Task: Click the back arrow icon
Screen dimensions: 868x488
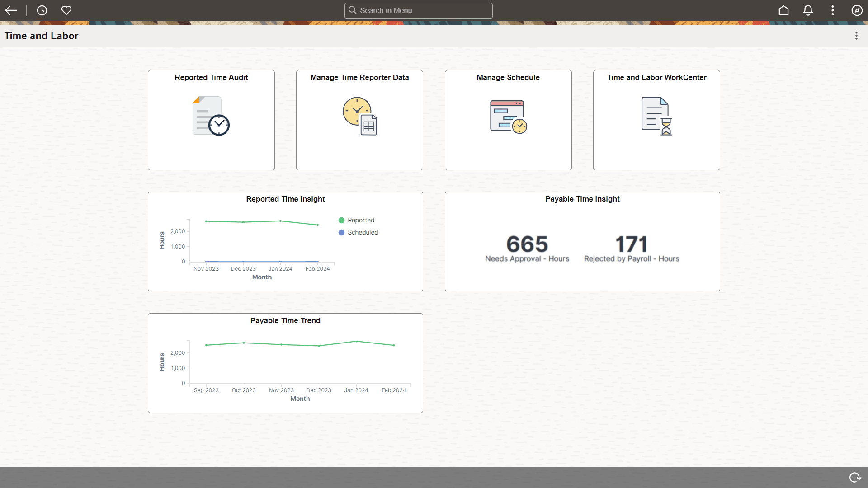Action: coord(11,10)
